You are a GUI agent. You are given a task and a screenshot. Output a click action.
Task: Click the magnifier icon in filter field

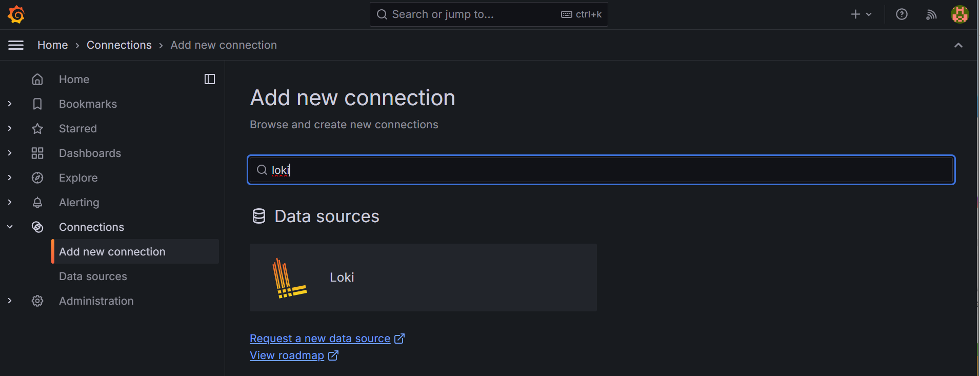pos(262,170)
